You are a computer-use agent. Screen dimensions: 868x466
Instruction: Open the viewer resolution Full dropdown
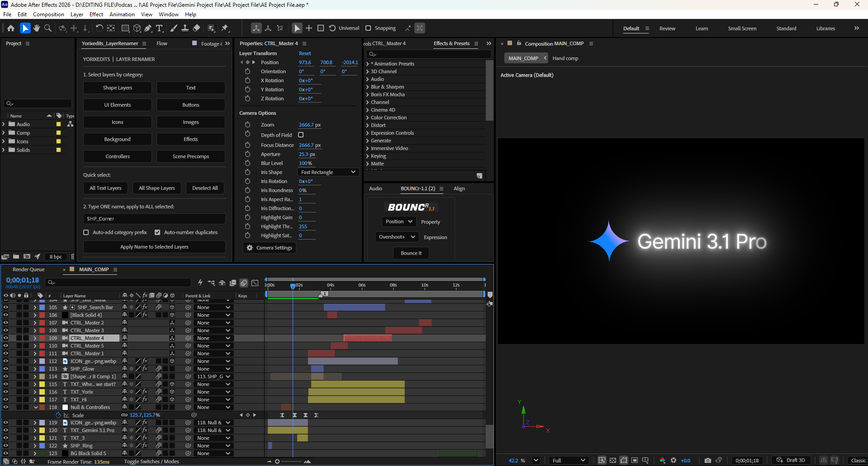(x=569, y=460)
